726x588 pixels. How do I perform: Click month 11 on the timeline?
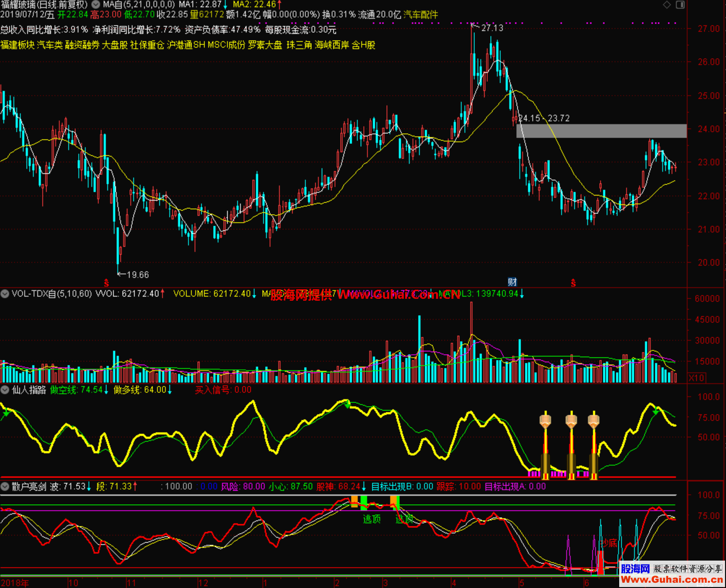click(131, 583)
